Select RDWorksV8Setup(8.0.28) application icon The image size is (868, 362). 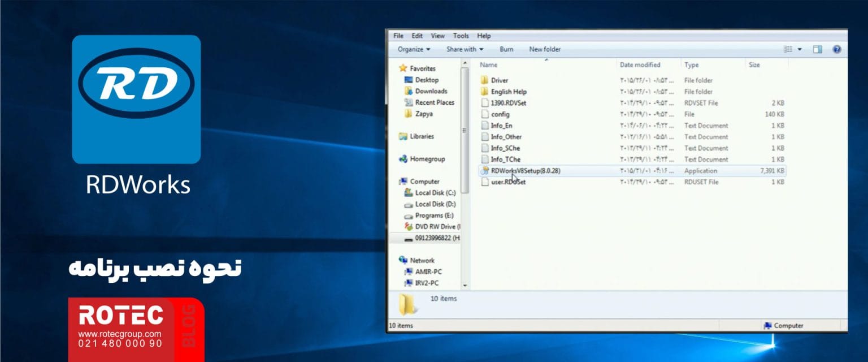484,171
